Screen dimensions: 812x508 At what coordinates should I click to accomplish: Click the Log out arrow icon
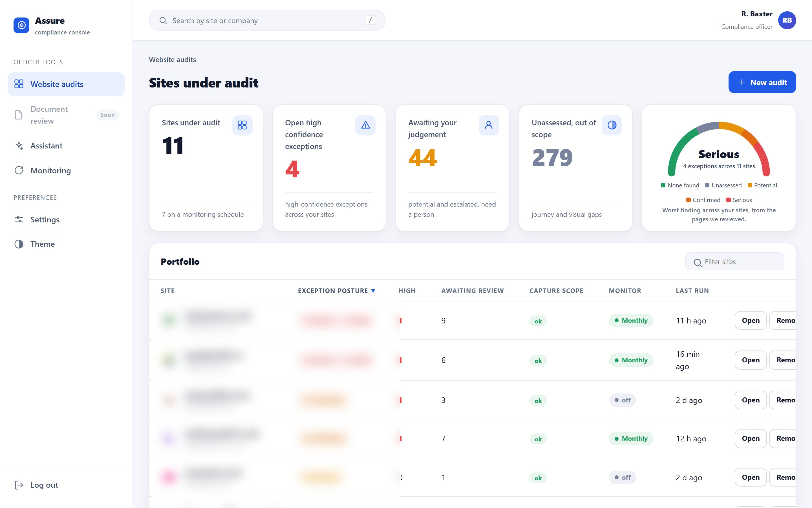point(19,485)
